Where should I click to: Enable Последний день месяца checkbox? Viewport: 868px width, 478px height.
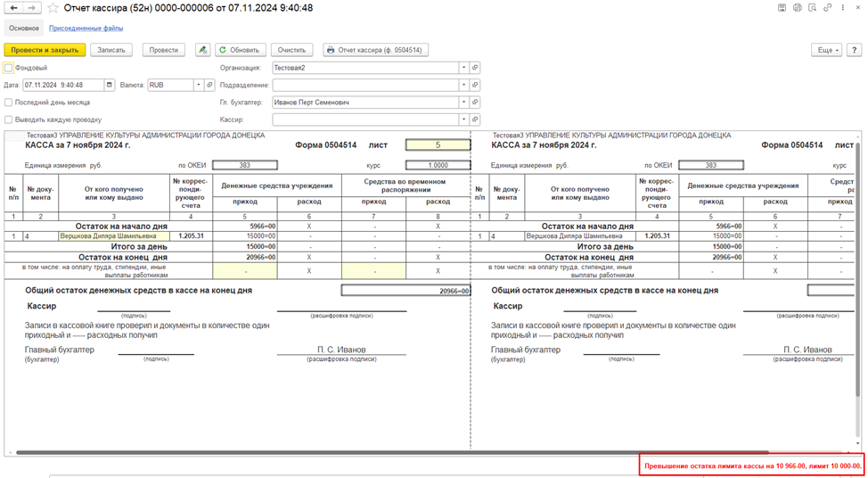pyautogui.click(x=8, y=103)
